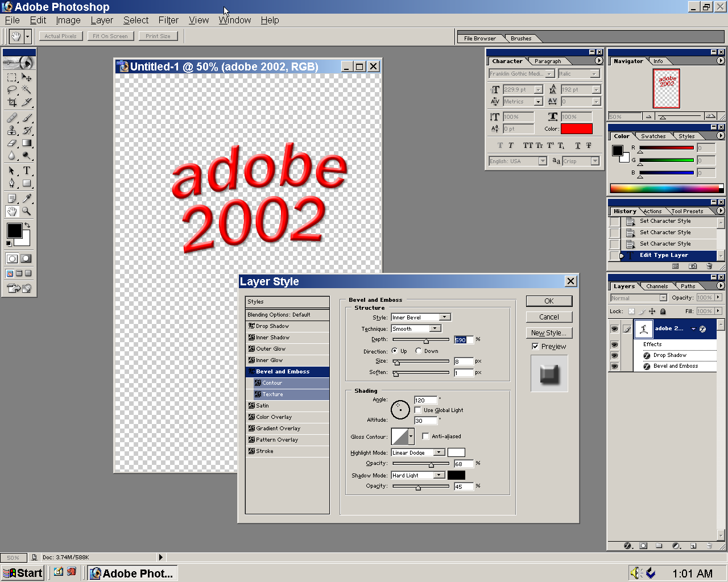Select the Eraser tool

pyautogui.click(x=12, y=143)
